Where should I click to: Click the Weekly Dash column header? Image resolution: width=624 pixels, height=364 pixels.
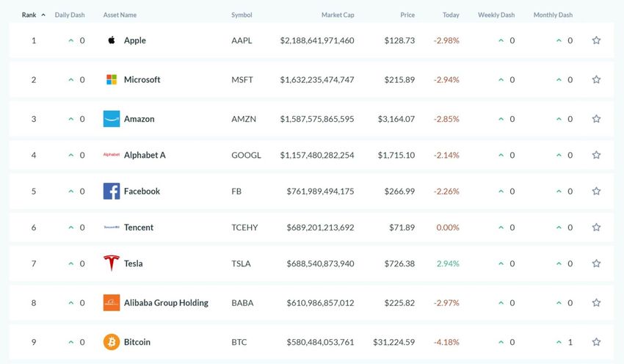pyautogui.click(x=496, y=15)
